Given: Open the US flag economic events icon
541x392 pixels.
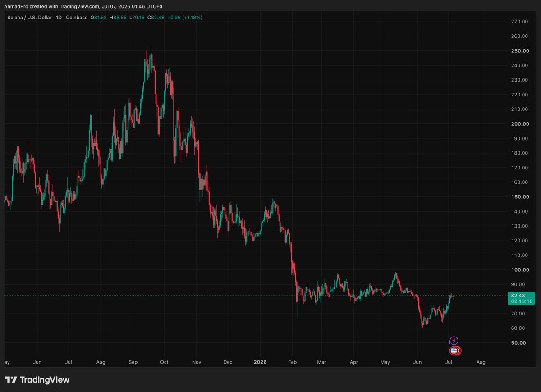Looking at the screenshot, I should pos(455,351).
